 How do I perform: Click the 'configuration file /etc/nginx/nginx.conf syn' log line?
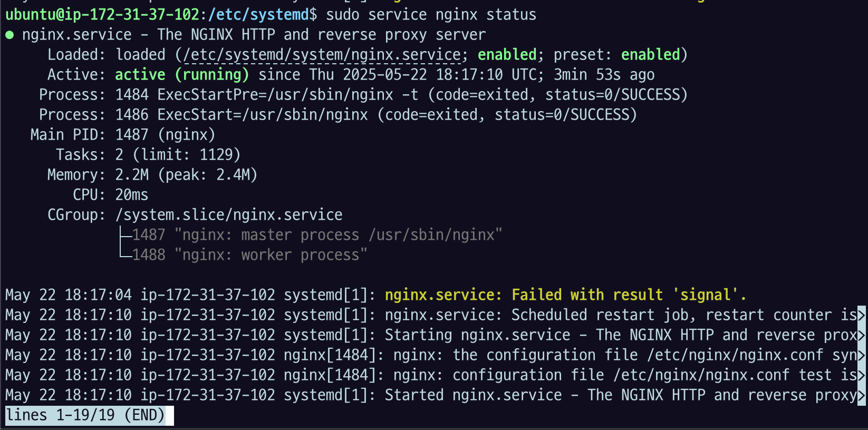431,355
